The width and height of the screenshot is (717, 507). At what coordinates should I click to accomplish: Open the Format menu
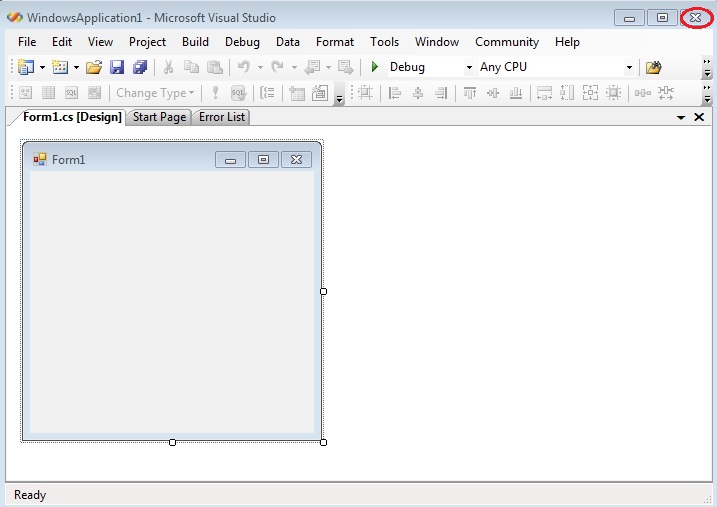[335, 42]
